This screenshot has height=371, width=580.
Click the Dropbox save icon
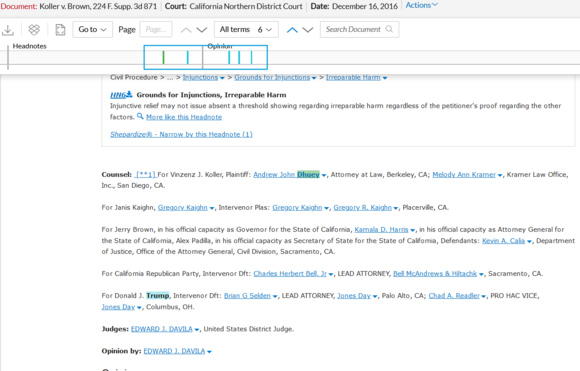pyautogui.click(x=34, y=30)
